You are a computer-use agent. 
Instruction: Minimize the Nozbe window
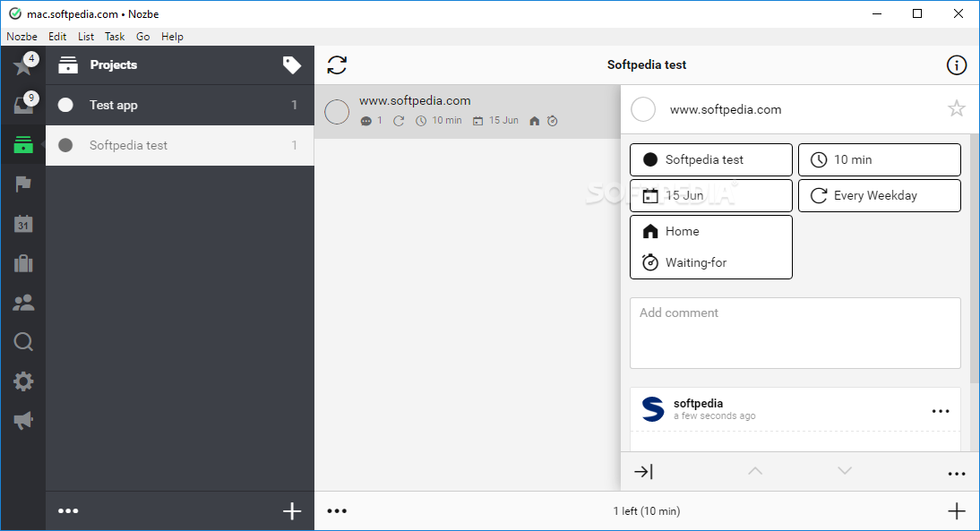coord(877,13)
